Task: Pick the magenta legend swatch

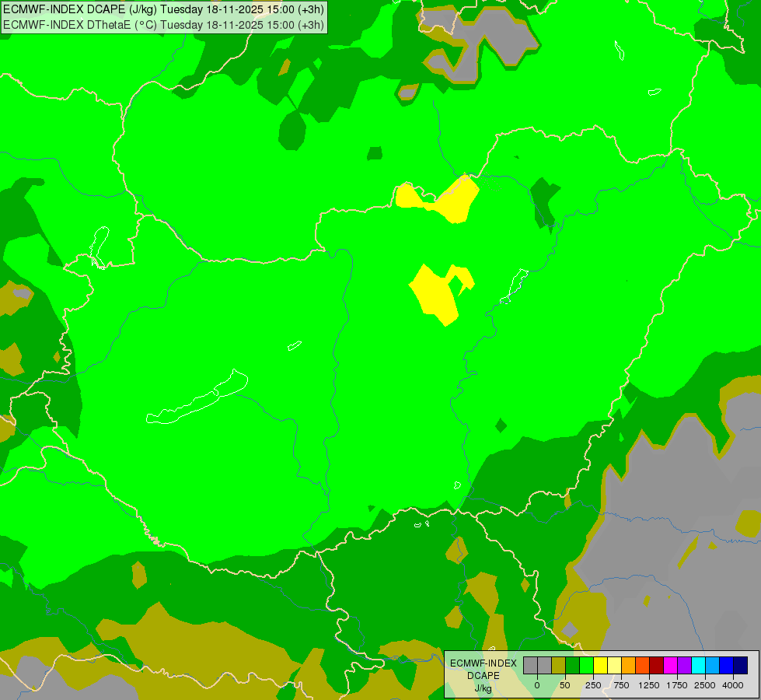Action: (x=671, y=666)
